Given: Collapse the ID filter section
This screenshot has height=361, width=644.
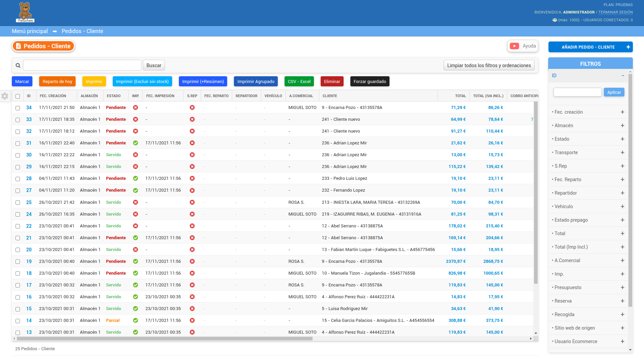Looking at the screenshot, I should click(x=623, y=75).
